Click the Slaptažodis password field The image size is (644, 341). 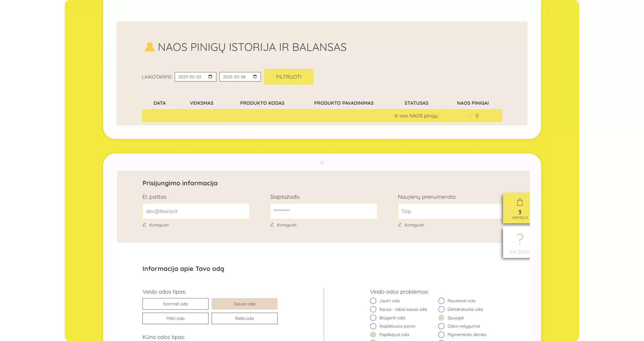click(x=324, y=211)
